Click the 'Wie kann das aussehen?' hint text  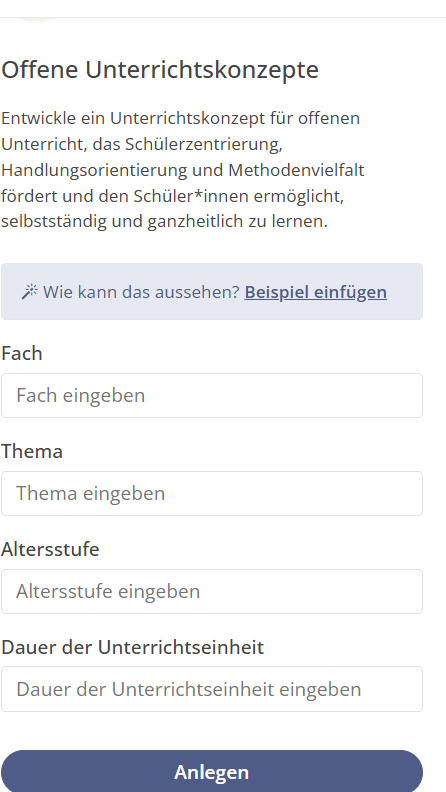(141, 292)
